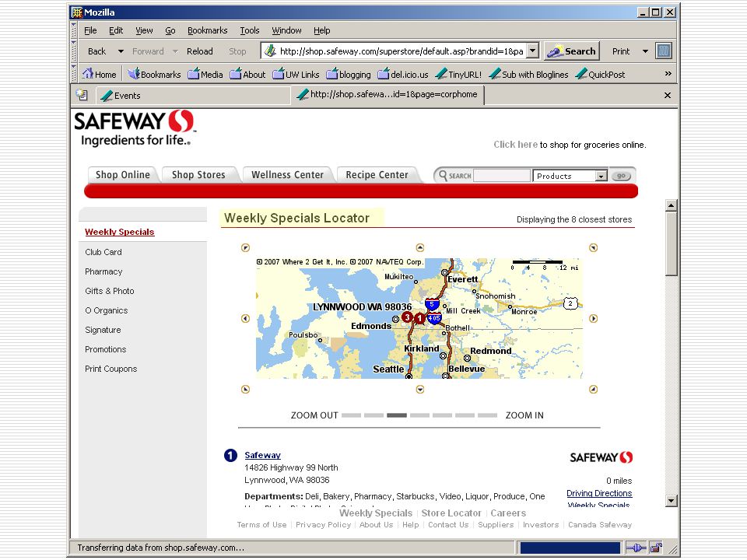
Task: Open the File menu
Action: tap(90, 30)
